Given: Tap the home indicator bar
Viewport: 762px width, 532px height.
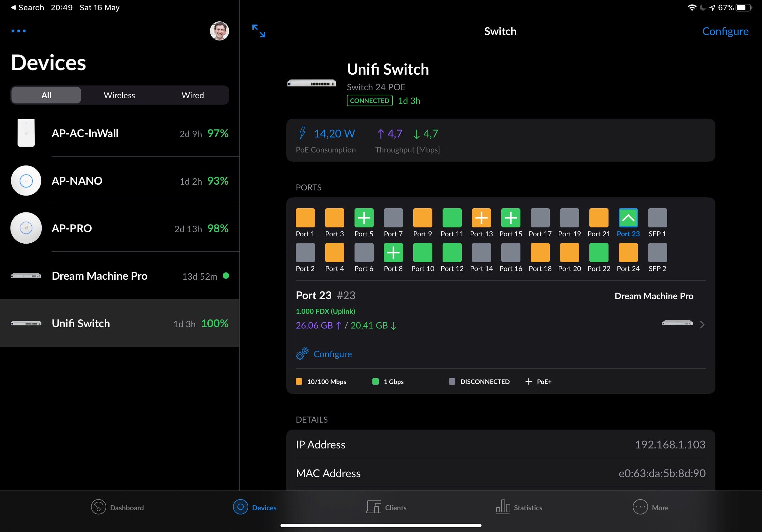Looking at the screenshot, I should coord(381,525).
